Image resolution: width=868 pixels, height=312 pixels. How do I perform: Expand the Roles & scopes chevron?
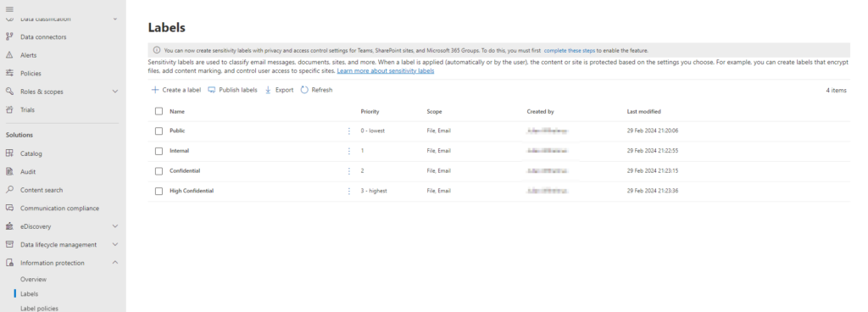pos(115,92)
